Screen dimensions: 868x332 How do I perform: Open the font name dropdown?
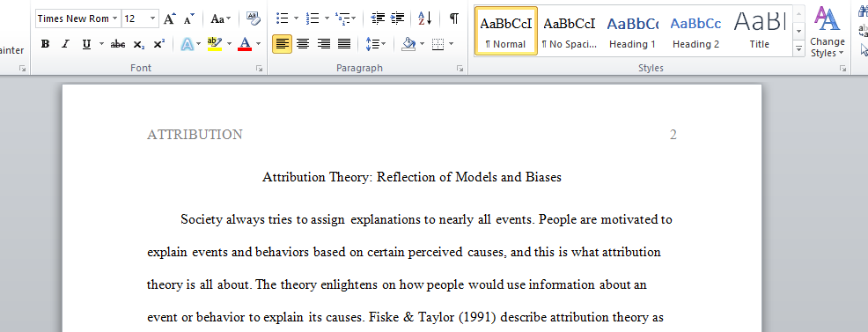click(x=114, y=18)
